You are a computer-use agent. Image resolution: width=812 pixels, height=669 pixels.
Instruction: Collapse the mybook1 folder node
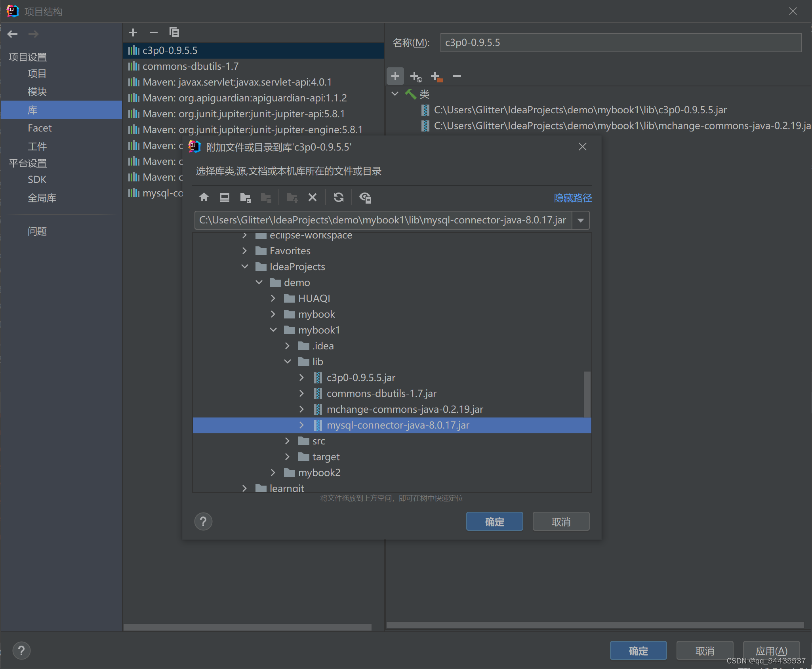pos(273,330)
